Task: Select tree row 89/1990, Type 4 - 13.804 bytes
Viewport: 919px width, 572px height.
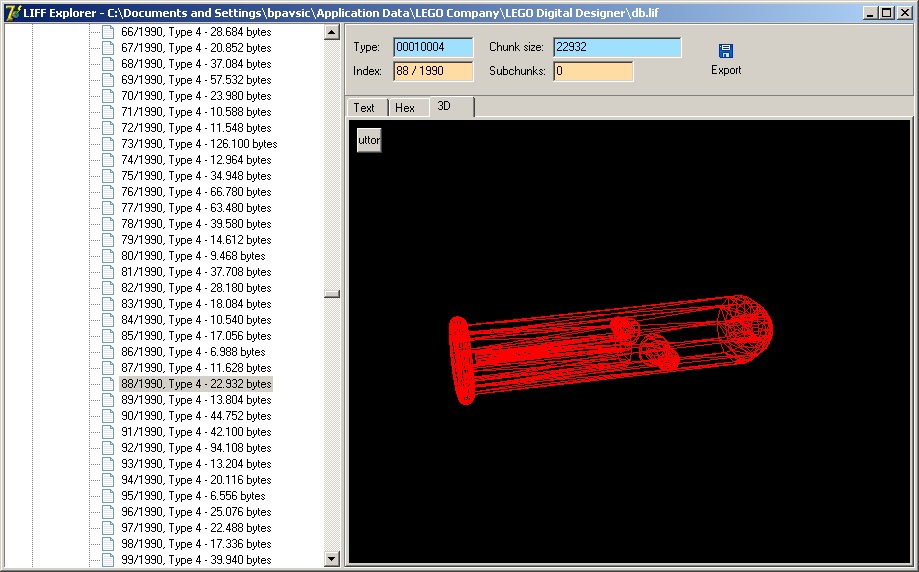Action: pyautogui.click(x=196, y=400)
